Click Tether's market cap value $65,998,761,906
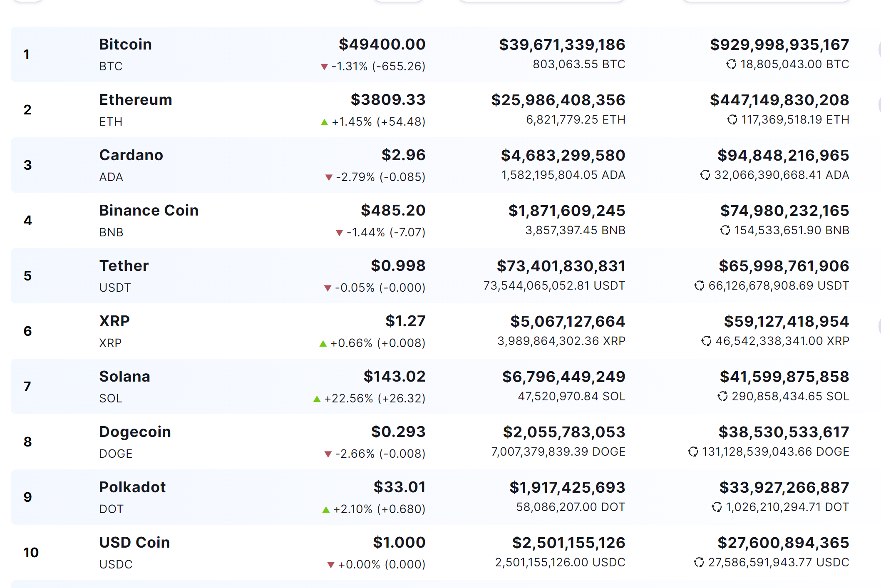The width and height of the screenshot is (881, 588). click(784, 266)
